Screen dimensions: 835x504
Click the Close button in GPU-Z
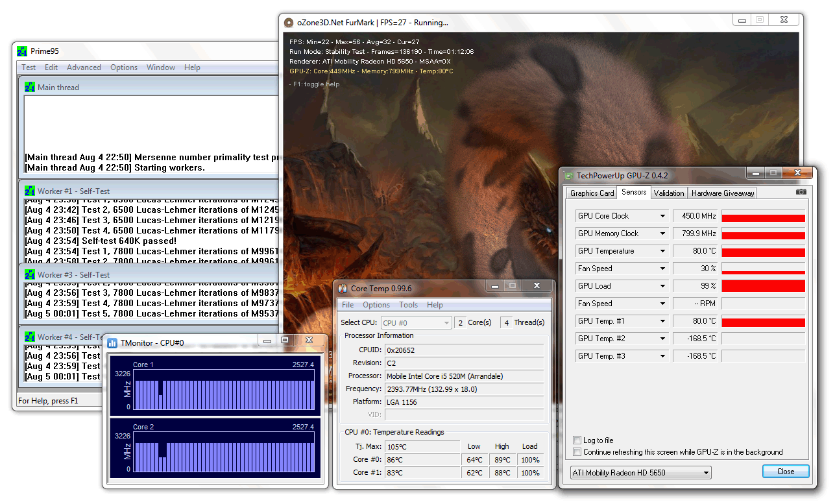tap(786, 472)
